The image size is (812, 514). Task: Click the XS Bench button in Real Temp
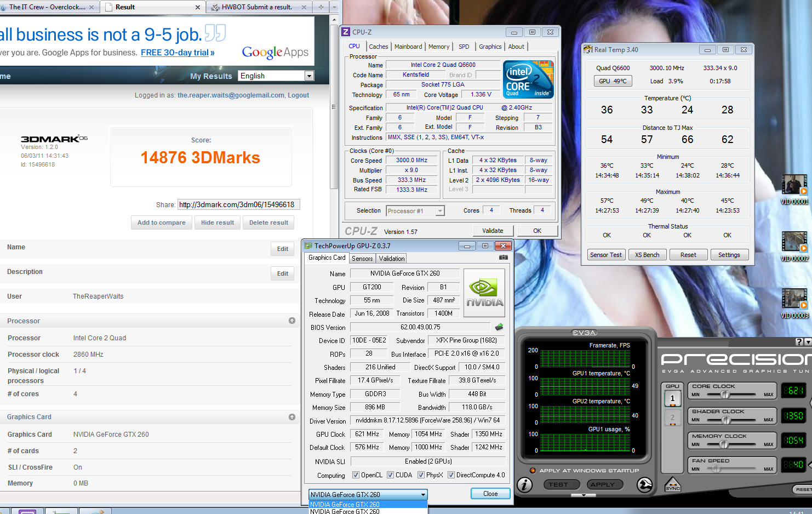[x=647, y=255]
